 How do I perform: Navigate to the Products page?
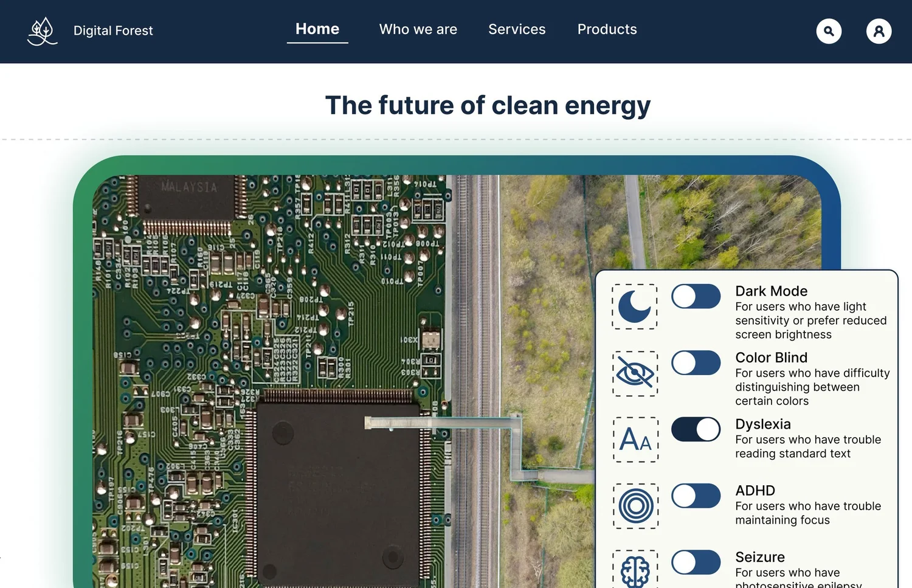(x=607, y=29)
